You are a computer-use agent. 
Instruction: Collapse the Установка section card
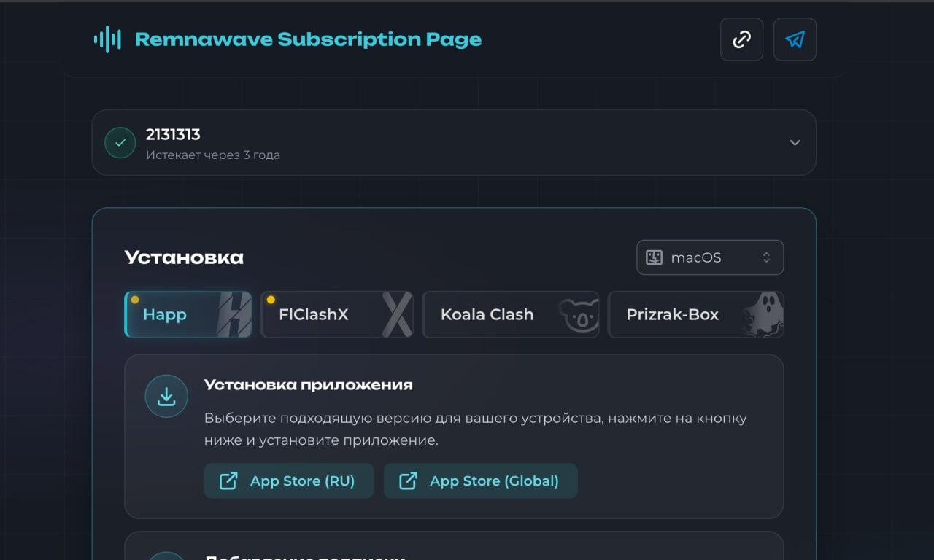(x=184, y=257)
